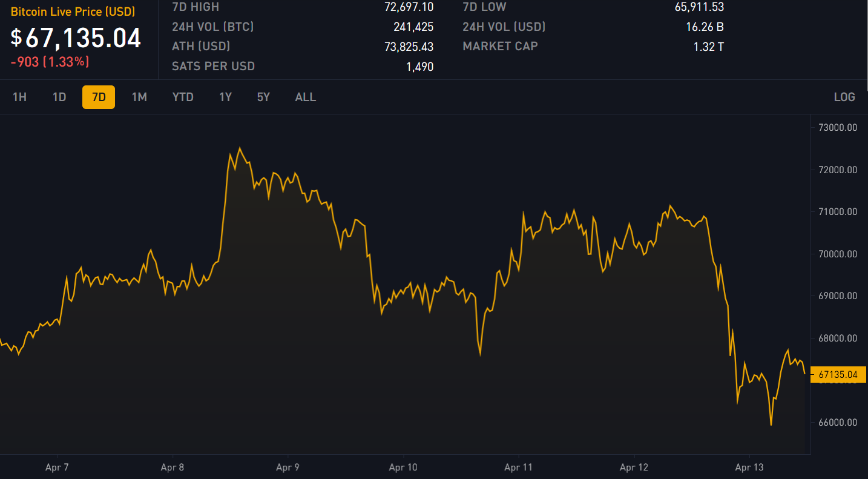
Task: Click the highlighted 7D range button
Action: (x=99, y=97)
